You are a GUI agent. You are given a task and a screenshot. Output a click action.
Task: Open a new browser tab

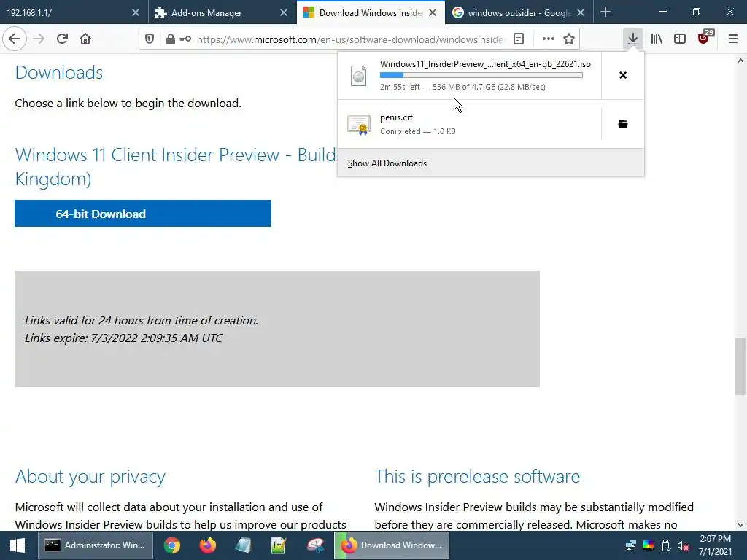605,12
